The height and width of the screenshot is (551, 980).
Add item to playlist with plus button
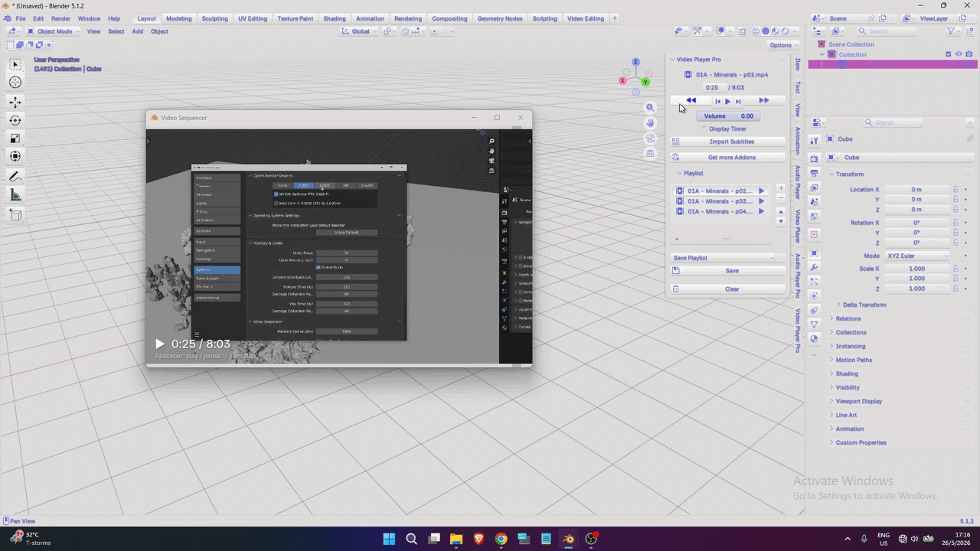click(x=781, y=188)
